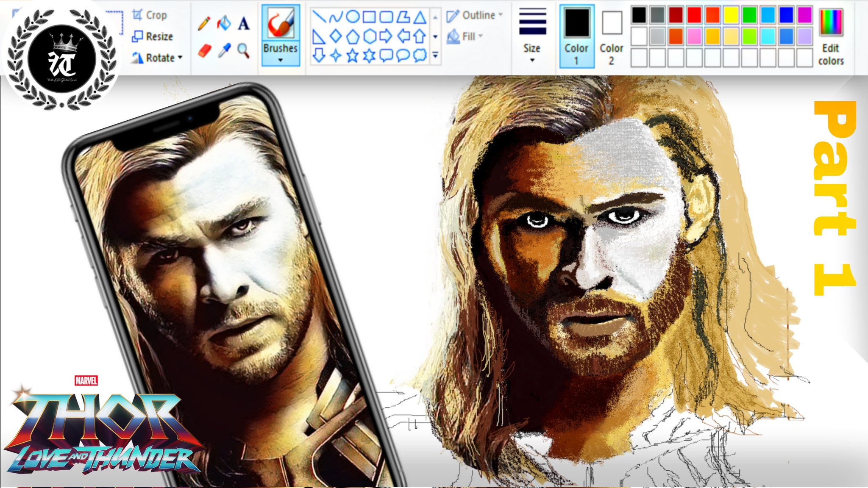
Task: Select the Fill with color bucket
Action: click(x=224, y=23)
